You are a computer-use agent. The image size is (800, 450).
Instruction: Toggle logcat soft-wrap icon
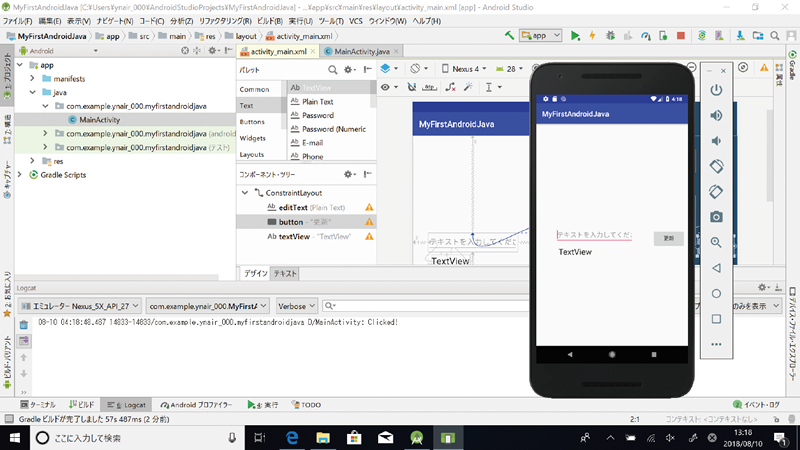24,341
